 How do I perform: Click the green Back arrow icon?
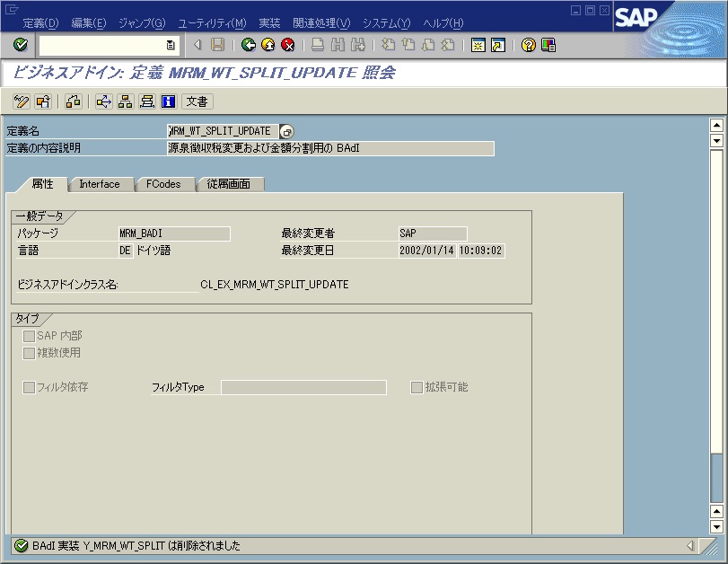coord(249,46)
